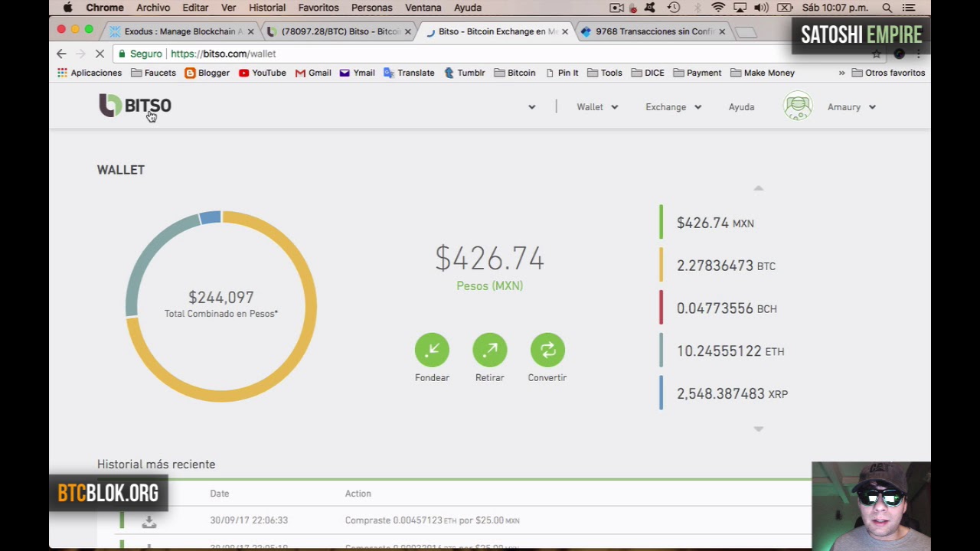
Task: Open the Amaury user avatar
Action: coord(798,106)
